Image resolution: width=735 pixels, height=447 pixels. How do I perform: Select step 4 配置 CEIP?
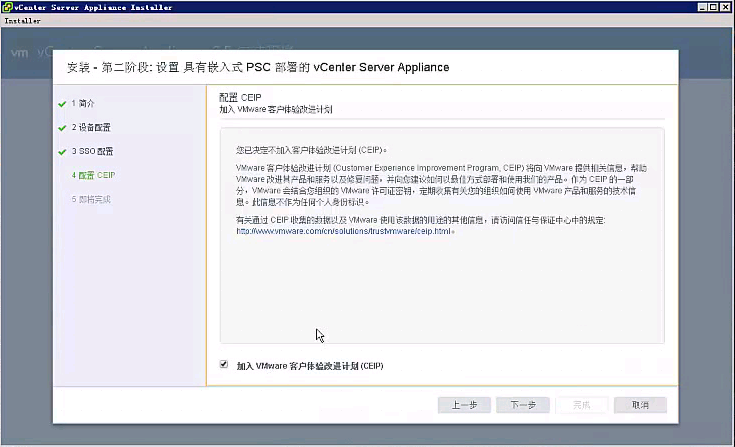[x=93, y=175]
